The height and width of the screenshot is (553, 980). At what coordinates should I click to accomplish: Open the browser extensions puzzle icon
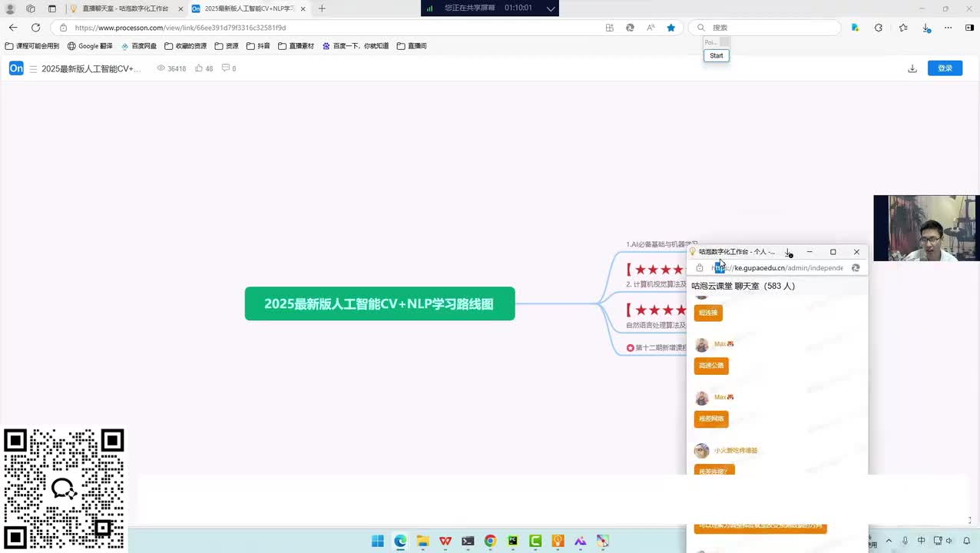[x=879, y=28]
